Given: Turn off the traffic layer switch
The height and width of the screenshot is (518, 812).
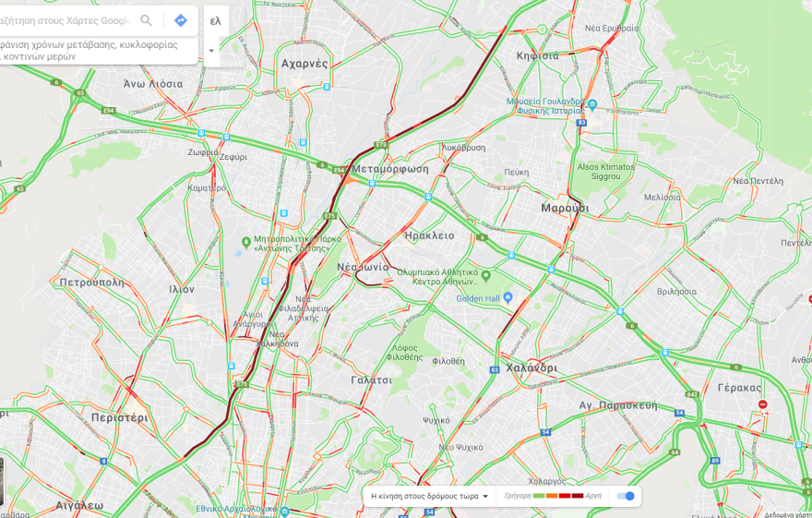Looking at the screenshot, I should (x=626, y=496).
